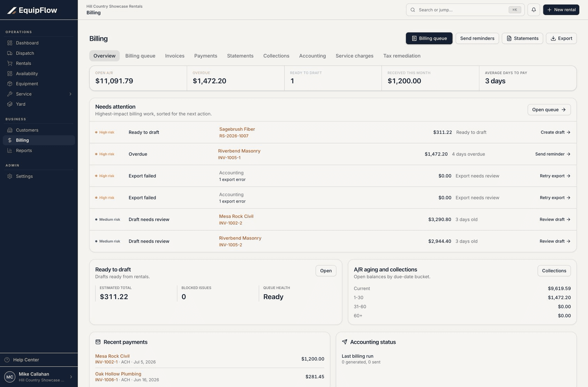The image size is (588, 387).
Task: Click the Accounting status paper-plane icon
Action: [x=345, y=342]
